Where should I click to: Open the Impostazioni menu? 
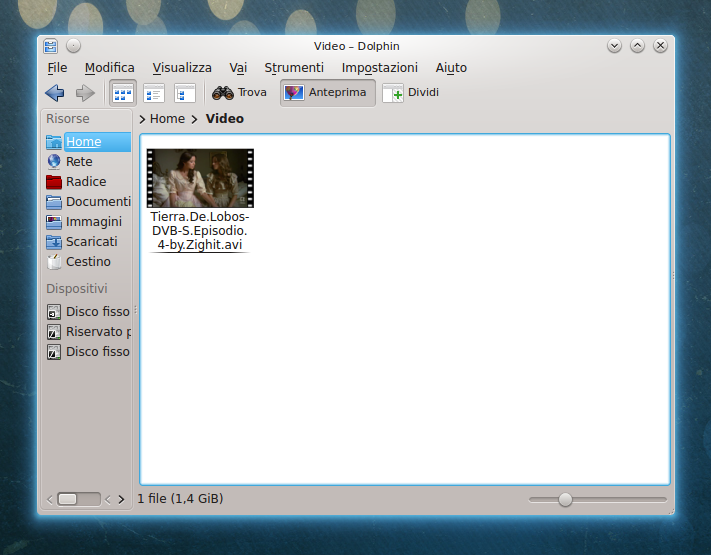coord(380,68)
